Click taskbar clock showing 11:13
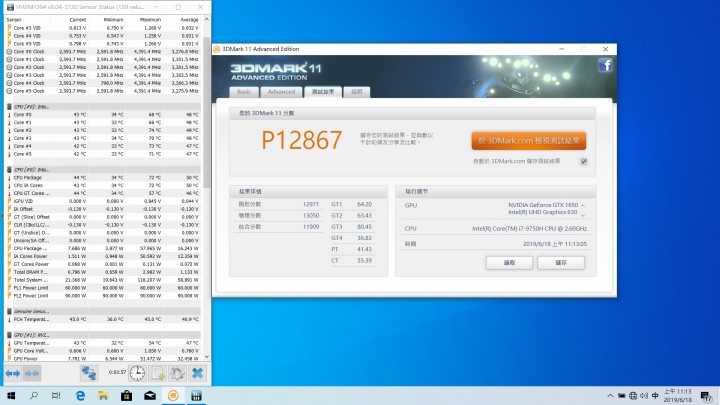The height and width of the screenshot is (405, 720). (x=677, y=395)
